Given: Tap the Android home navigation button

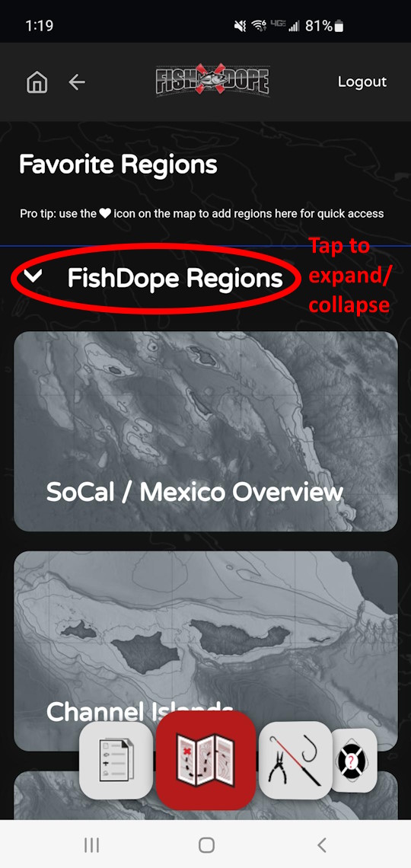Looking at the screenshot, I should point(206,844).
